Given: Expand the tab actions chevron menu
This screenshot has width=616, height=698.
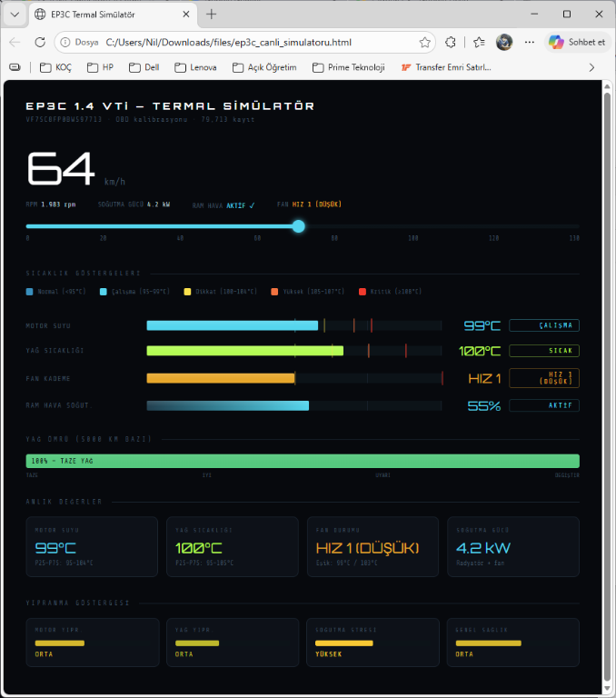Looking at the screenshot, I should 15,15.
